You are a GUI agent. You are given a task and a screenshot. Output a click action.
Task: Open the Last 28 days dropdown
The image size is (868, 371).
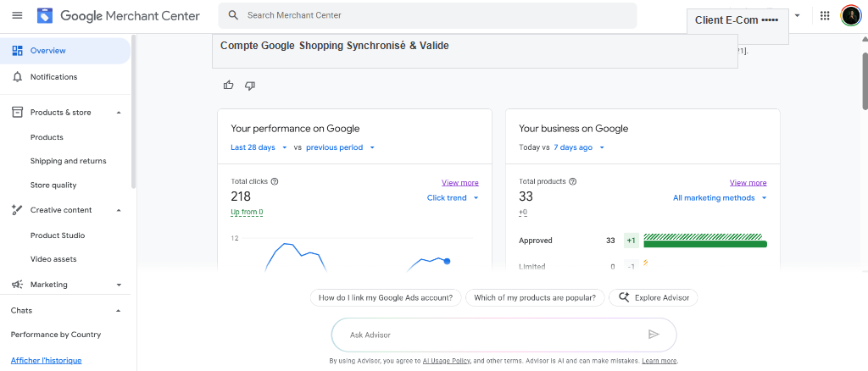click(x=259, y=147)
